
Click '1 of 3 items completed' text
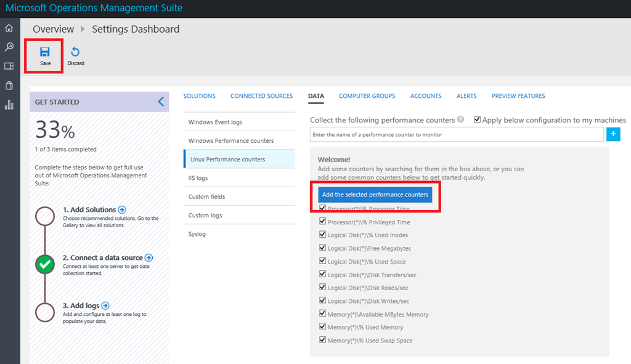65,149
